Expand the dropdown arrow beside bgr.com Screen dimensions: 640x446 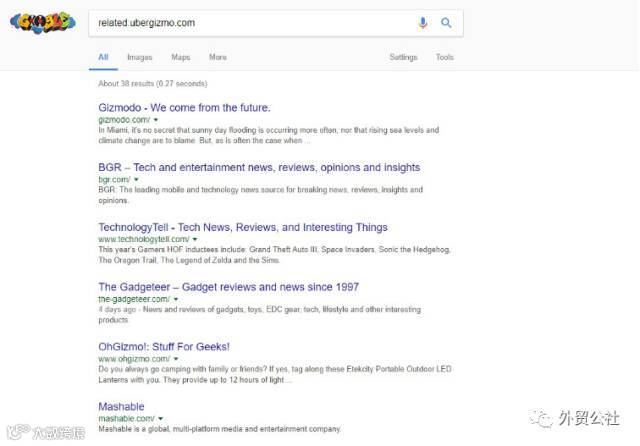[136, 180]
